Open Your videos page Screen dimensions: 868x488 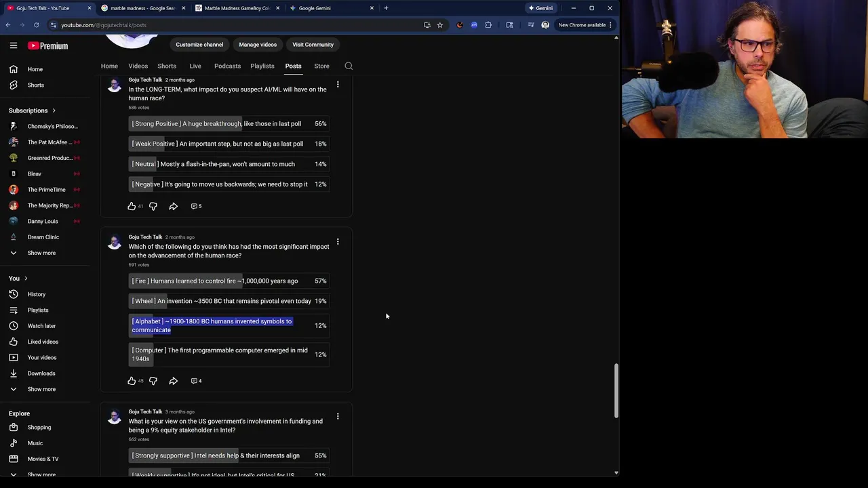click(41, 358)
